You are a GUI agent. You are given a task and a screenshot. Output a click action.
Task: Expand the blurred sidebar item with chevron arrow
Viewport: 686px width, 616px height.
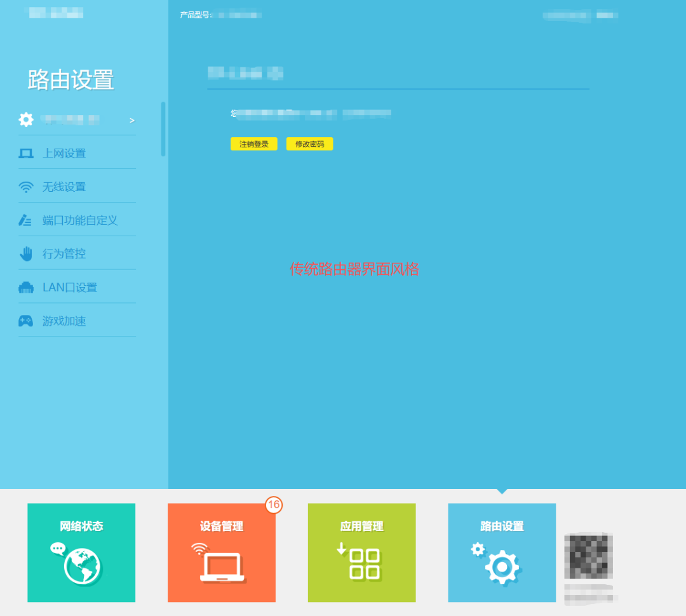click(77, 119)
